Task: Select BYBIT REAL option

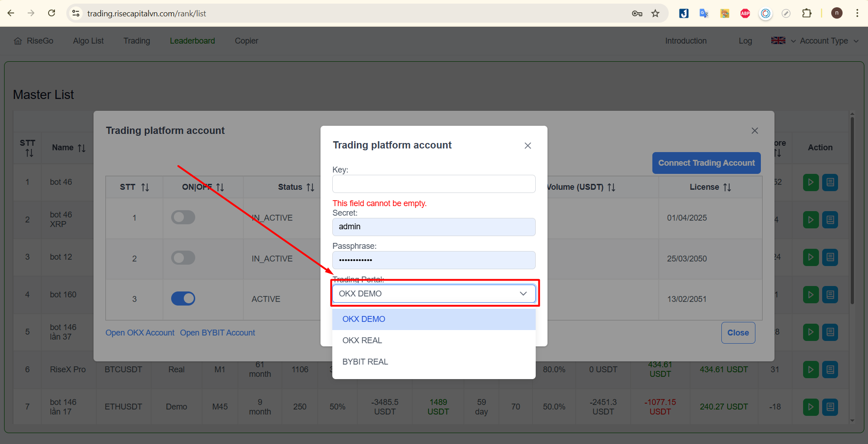Action: coord(434,362)
